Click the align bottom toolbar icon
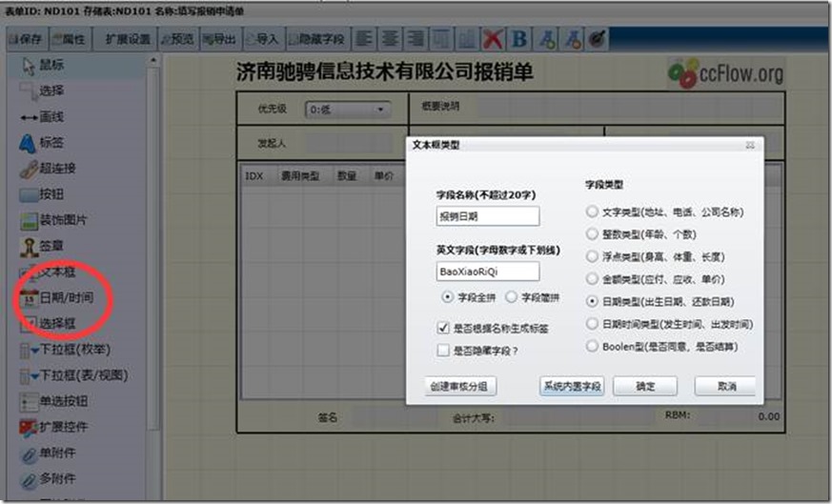 coord(467,39)
